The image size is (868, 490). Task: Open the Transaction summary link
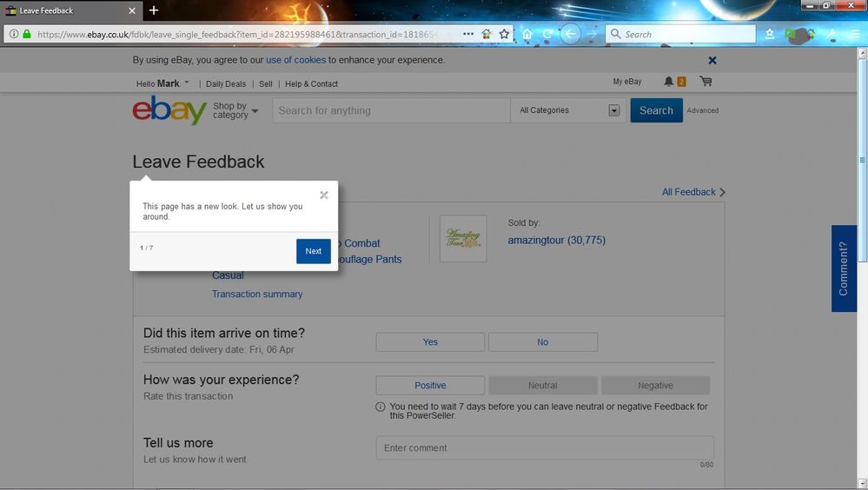257,294
